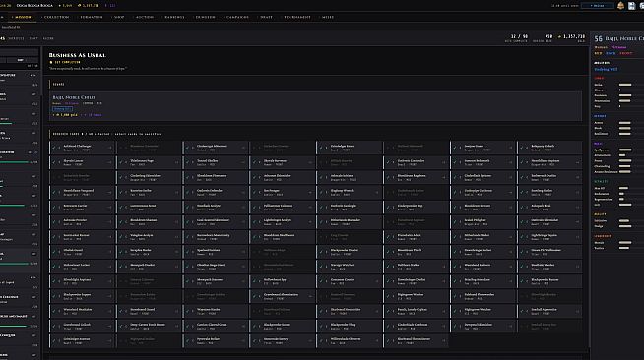The height and width of the screenshot is (360, 644).
Task: Click the Bajil Noble Child reward title
Action: [74, 97]
